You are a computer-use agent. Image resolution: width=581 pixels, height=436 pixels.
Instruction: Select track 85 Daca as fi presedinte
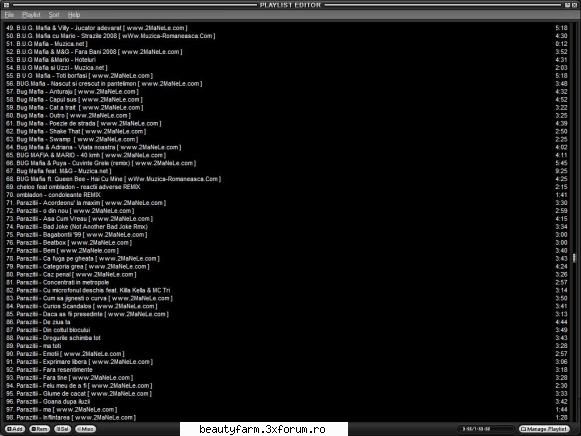[x=286, y=314]
